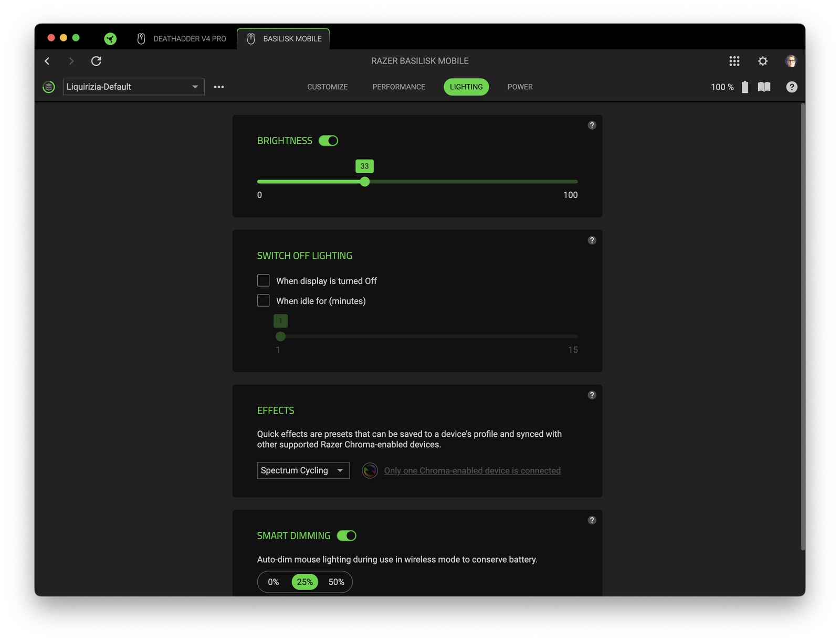
Task: Click the brightness slider handle at 33
Action: (365, 182)
